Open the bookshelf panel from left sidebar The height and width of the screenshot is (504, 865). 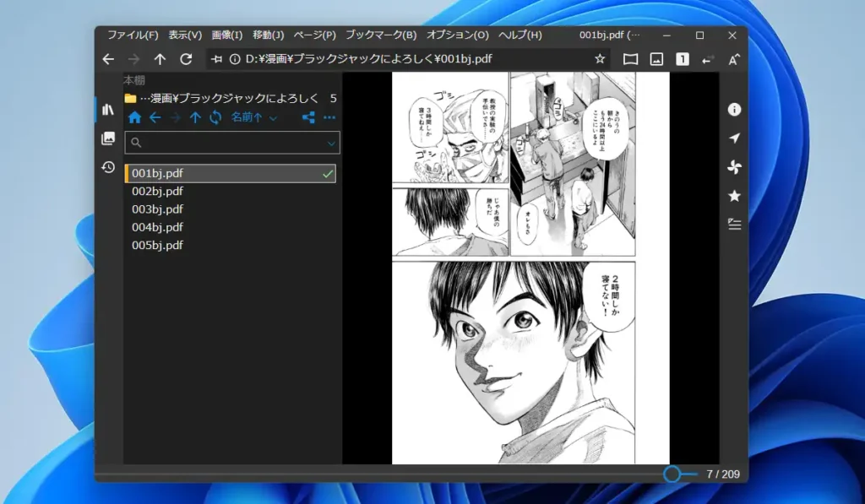108,110
